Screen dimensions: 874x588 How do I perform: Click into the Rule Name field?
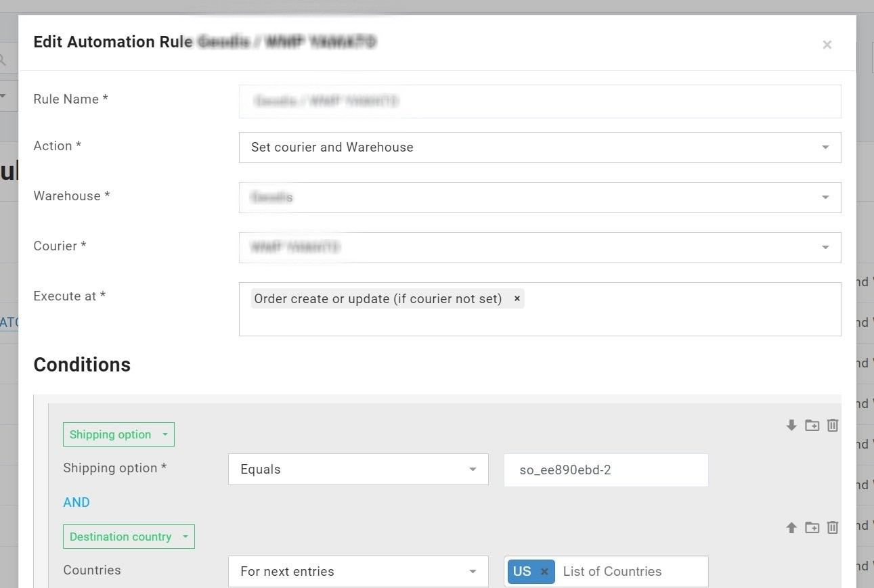click(x=540, y=101)
